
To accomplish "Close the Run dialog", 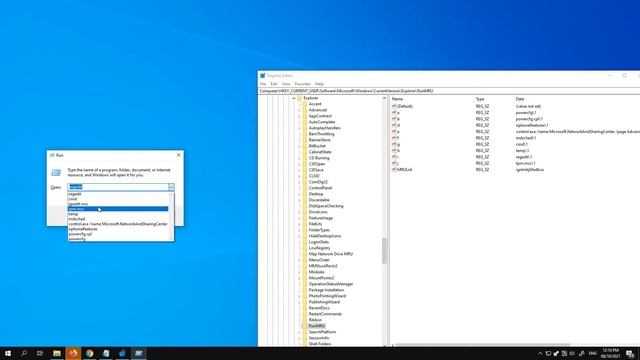I will coord(178,155).
